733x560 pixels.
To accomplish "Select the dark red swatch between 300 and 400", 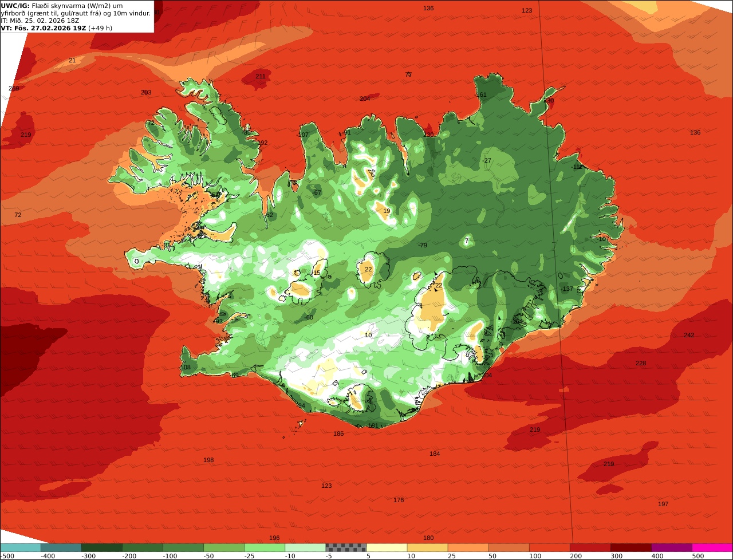I will pyautogui.click(x=630, y=547).
